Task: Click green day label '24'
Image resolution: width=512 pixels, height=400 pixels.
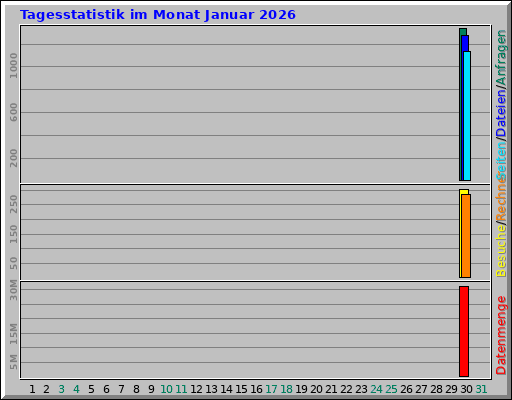Action: click(376, 389)
